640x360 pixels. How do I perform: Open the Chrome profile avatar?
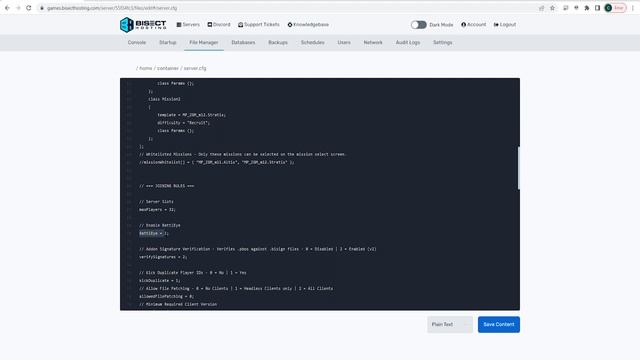608,8
